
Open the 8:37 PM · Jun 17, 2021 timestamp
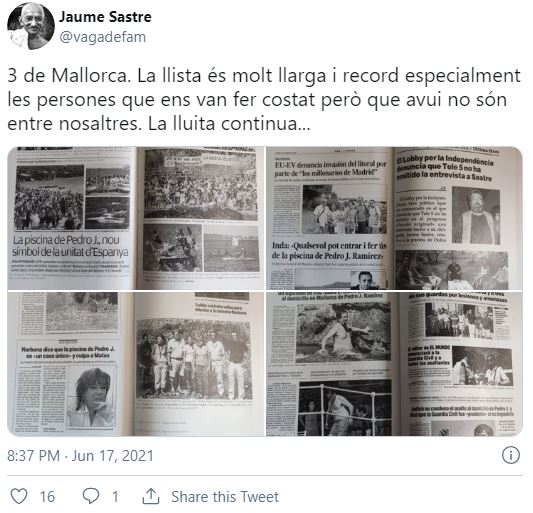tap(81, 456)
